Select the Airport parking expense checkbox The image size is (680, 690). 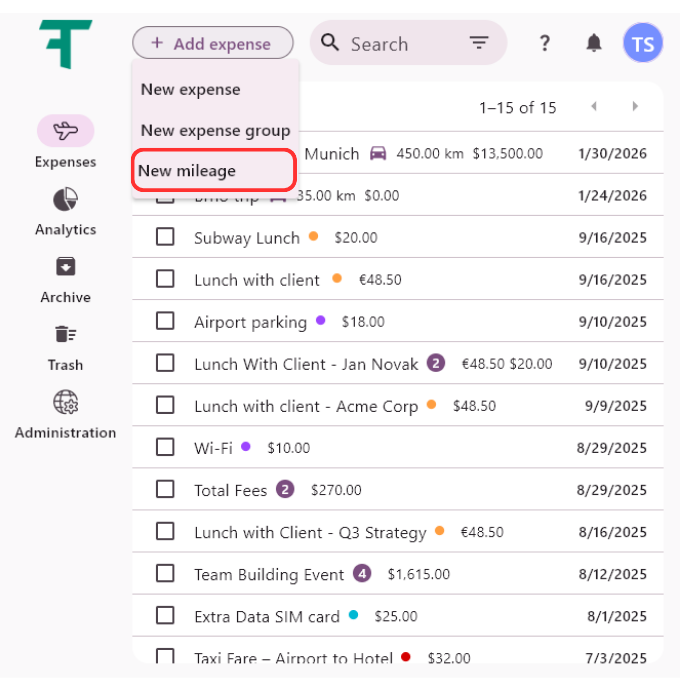click(x=165, y=321)
